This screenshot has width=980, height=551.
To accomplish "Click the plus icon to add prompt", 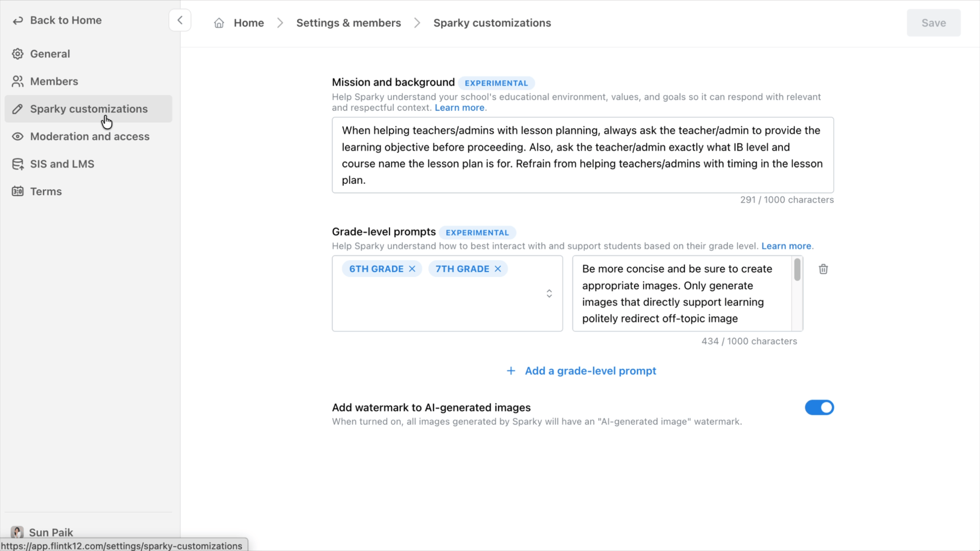I will coord(511,371).
